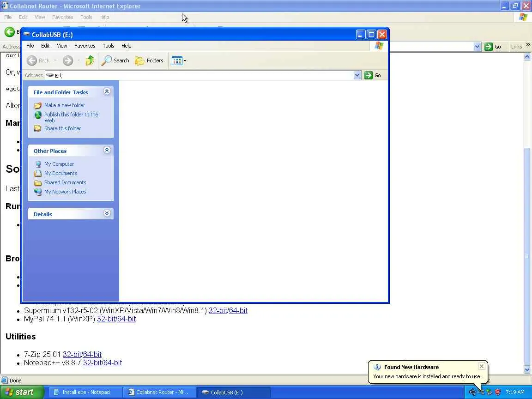This screenshot has height=399, width=532.
Task: Dismiss the Found New Hardware balloon
Action: [482, 366]
